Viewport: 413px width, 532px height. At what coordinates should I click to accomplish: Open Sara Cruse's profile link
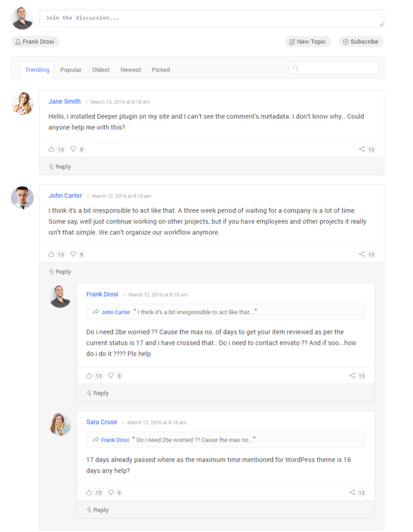pos(101,422)
